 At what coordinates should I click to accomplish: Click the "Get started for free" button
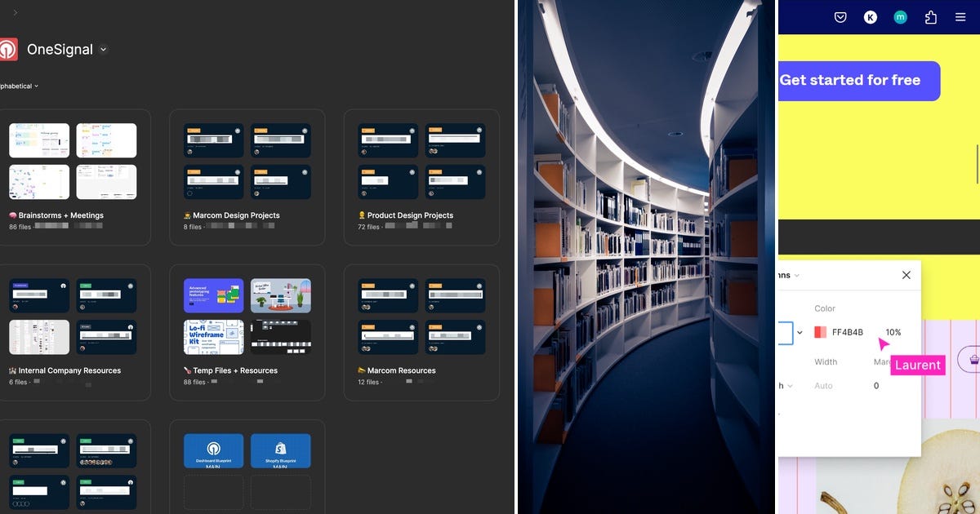click(x=858, y=81)
